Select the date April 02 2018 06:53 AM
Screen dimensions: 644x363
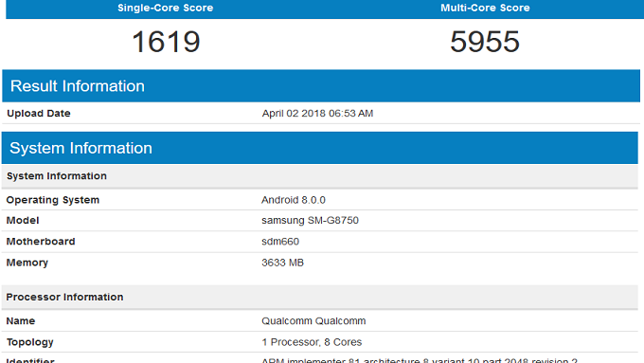(x=317, y=114)
